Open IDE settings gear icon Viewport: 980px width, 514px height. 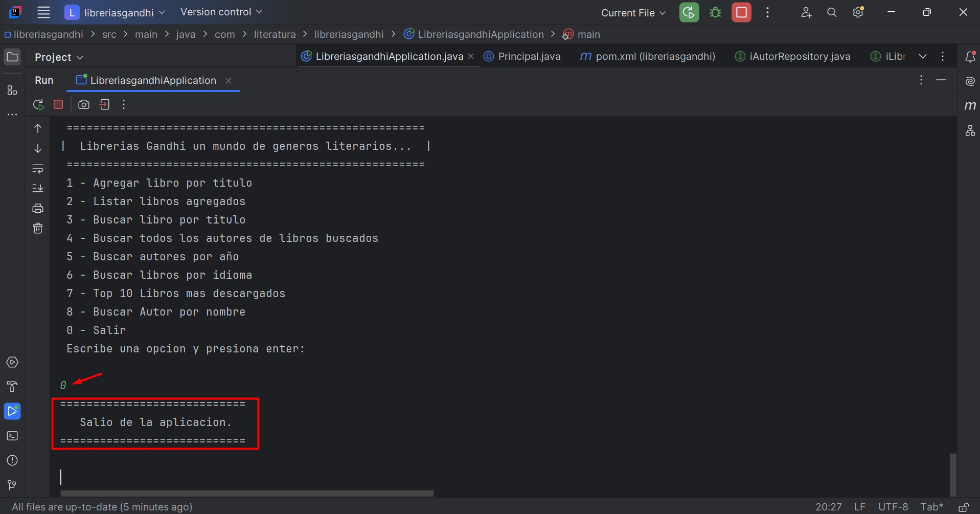pos(858,12)
